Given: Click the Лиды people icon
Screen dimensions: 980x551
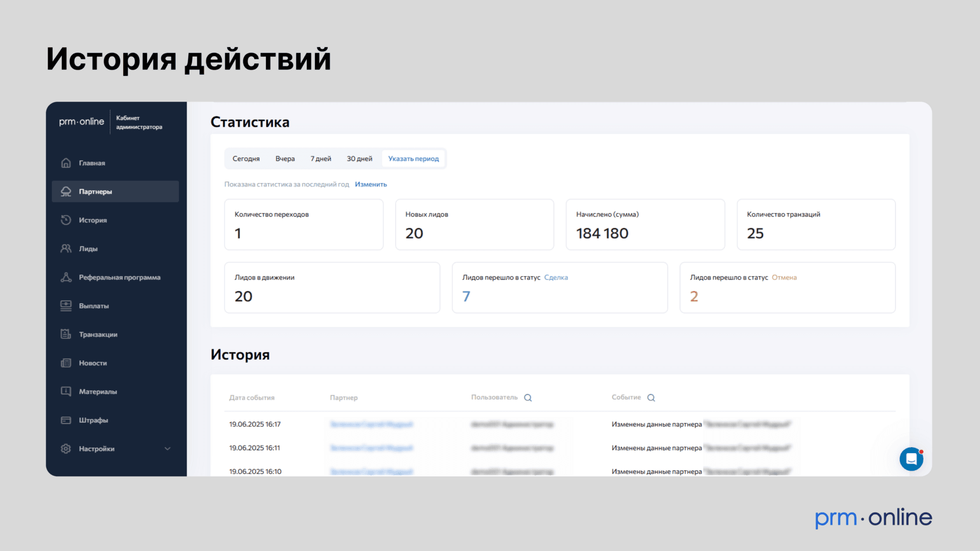Looking at the screenshot, I should [x=66, y=248].
